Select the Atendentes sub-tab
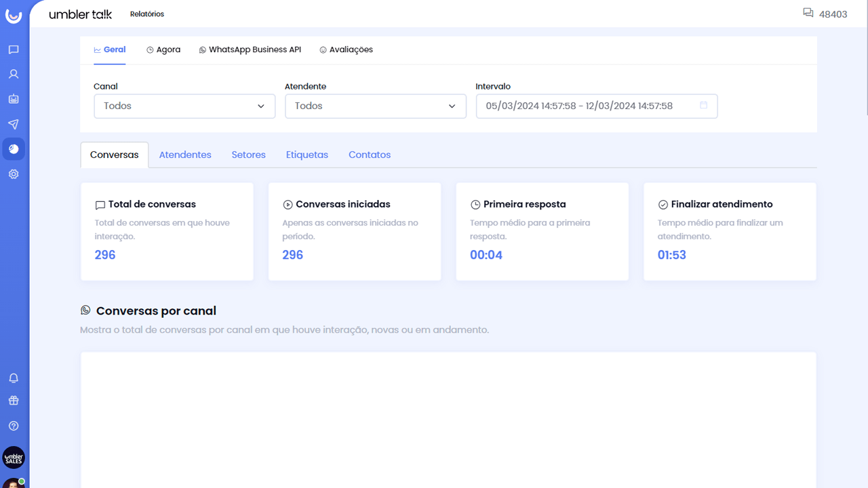 [x=185, y=155]
